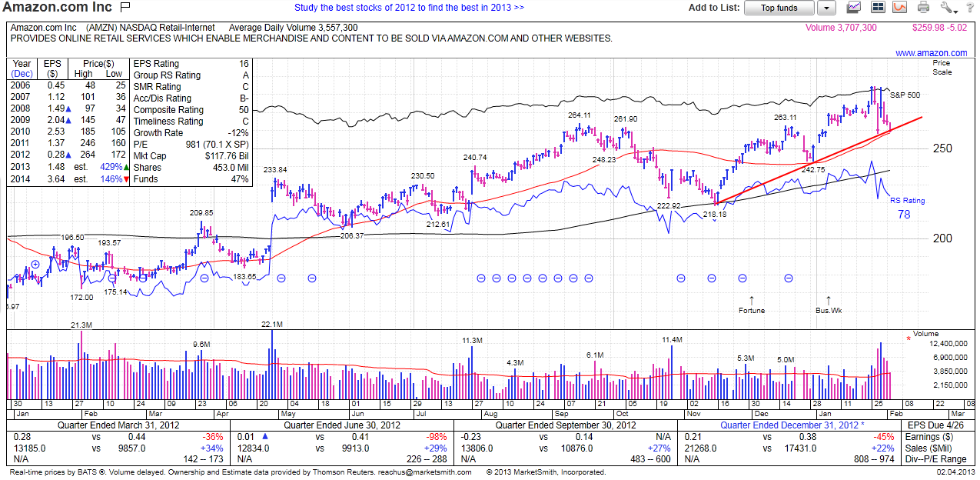
Task: Click the S&P 500 line label
Action: 905,95
